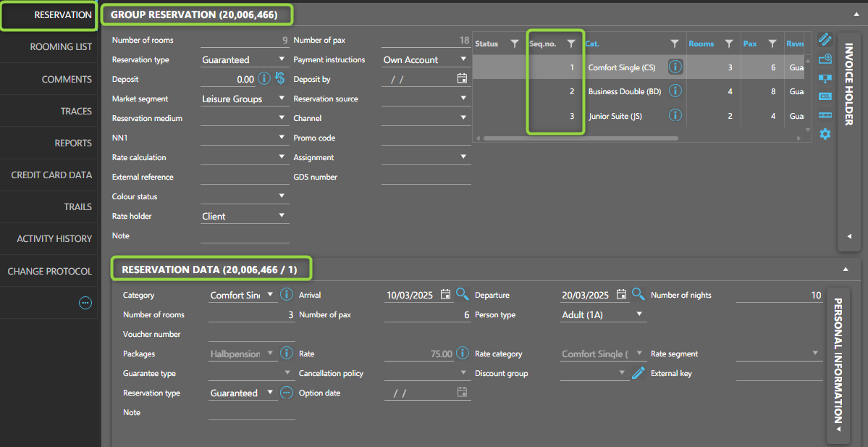This screenshot has width=868, height=447.
Task: Open the Market segment dropdown
Action: coord(282,99)
